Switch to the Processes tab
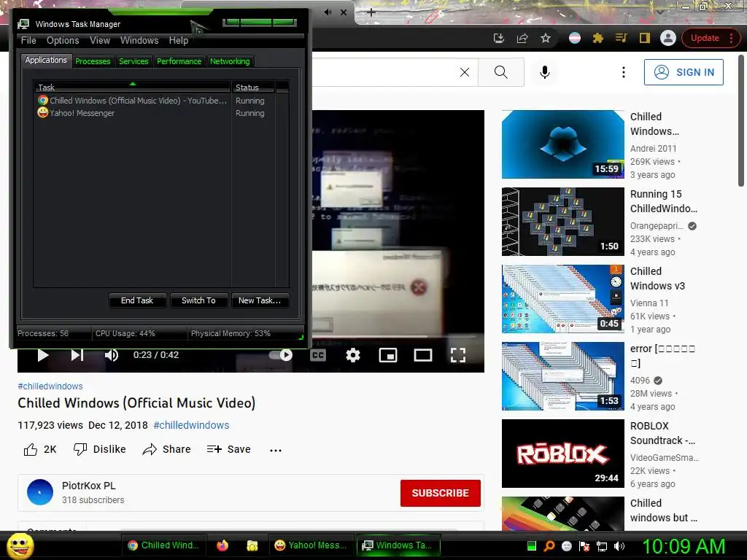Screen dimensions: 747x560 (x=93, y=61)
